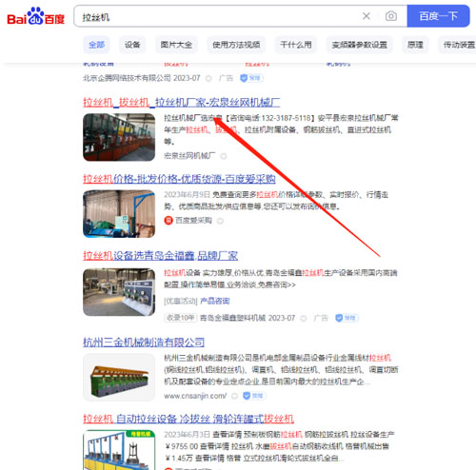Click the 广告 label beside 北京企腾网络技术有限公司
This screenshot has height=470, width=476.
point(226,78)
